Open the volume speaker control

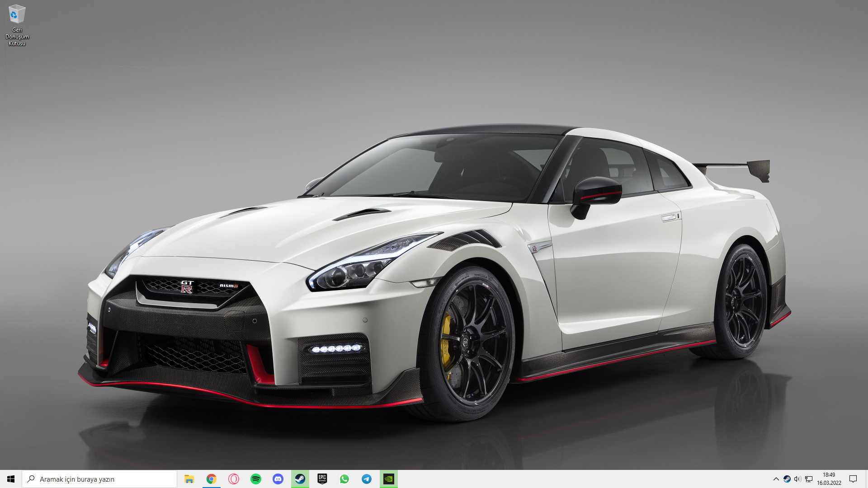[797, 479]
